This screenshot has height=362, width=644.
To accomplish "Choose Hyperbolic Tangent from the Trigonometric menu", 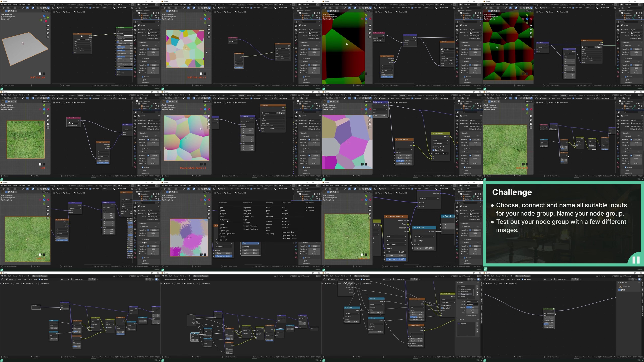I will (x=289, y=238).
